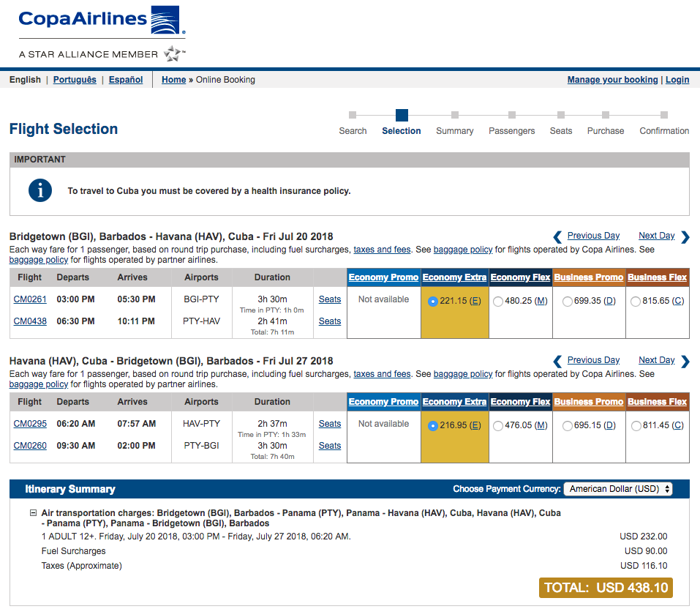View Seats for PTY-HAV flight
700x609 pixels.
330,321
